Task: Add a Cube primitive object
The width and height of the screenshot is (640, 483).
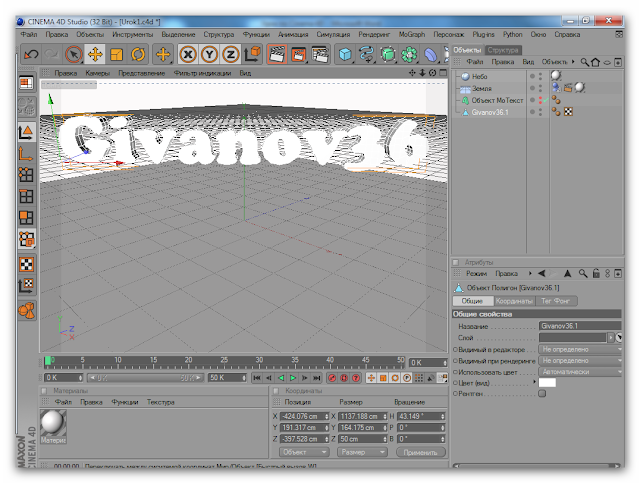Action: 345,54
